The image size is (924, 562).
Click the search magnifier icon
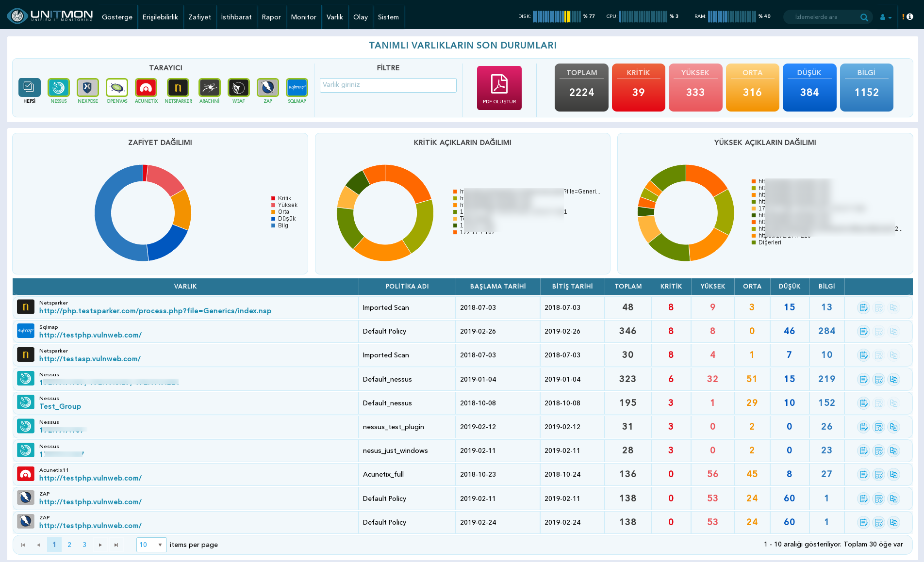864,17
